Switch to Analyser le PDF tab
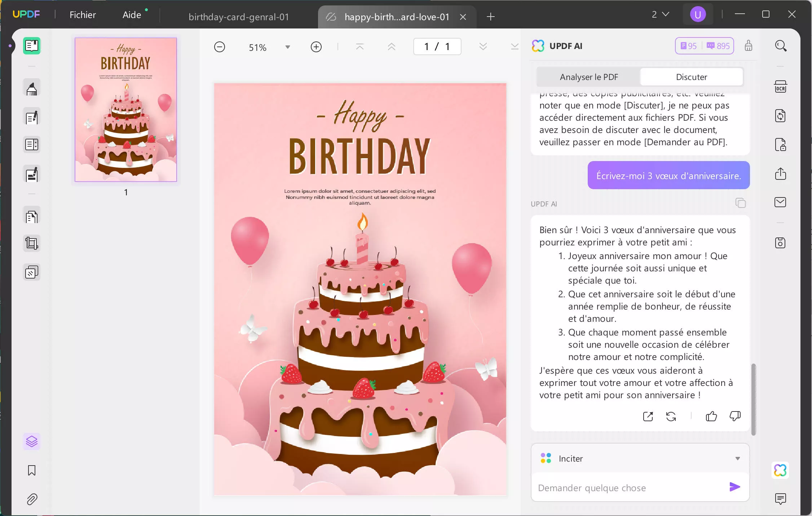This screenshot has width=812, height=516. point(589,77)
